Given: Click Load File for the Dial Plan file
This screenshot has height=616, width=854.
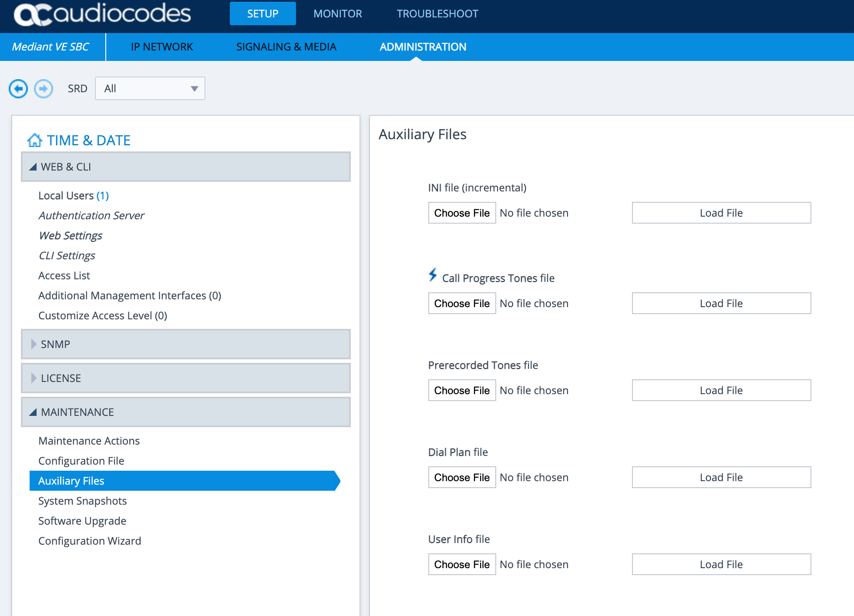Looking at the screenshot, I should point(721,477).
